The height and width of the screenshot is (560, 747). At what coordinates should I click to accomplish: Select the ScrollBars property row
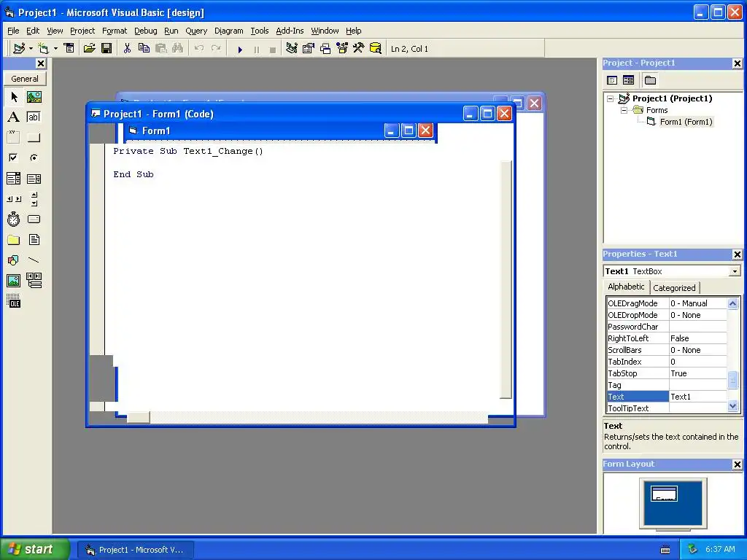point(667,350)
